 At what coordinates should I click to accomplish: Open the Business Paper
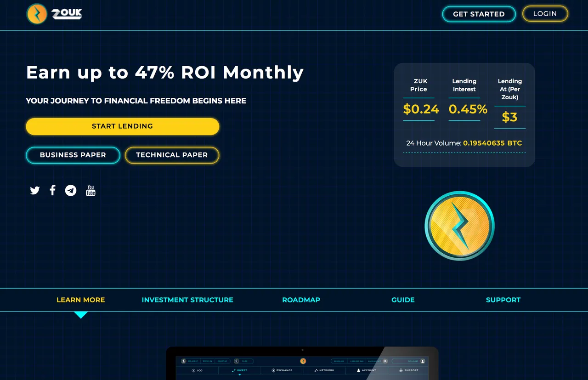[73, 155]
